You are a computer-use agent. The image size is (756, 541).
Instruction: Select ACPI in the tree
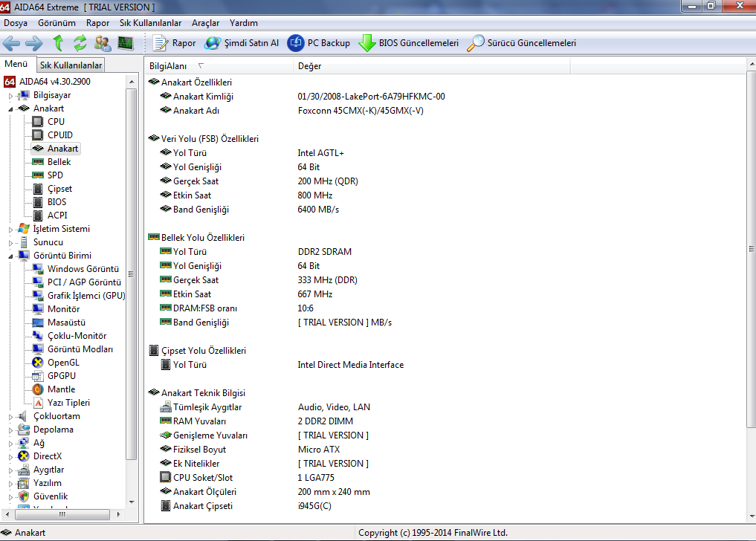57,216
